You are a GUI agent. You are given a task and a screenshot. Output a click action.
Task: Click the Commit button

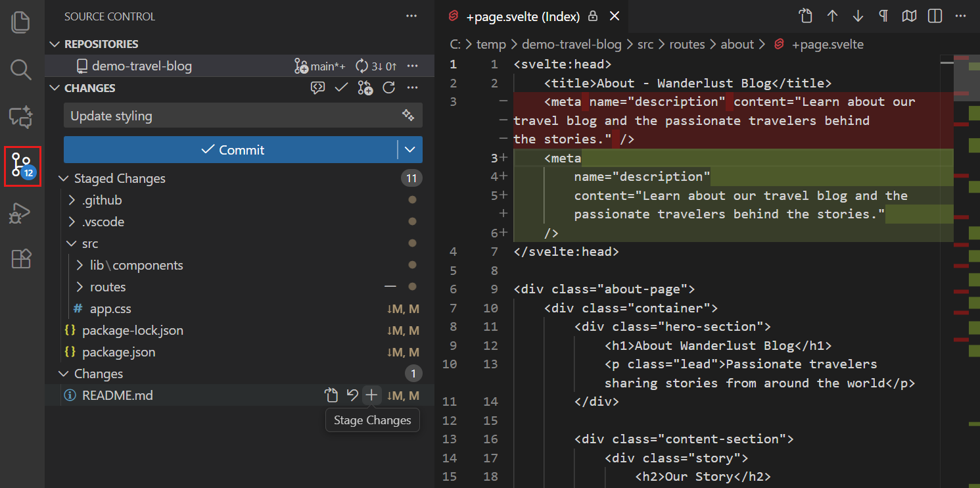[x=233, y=149]
